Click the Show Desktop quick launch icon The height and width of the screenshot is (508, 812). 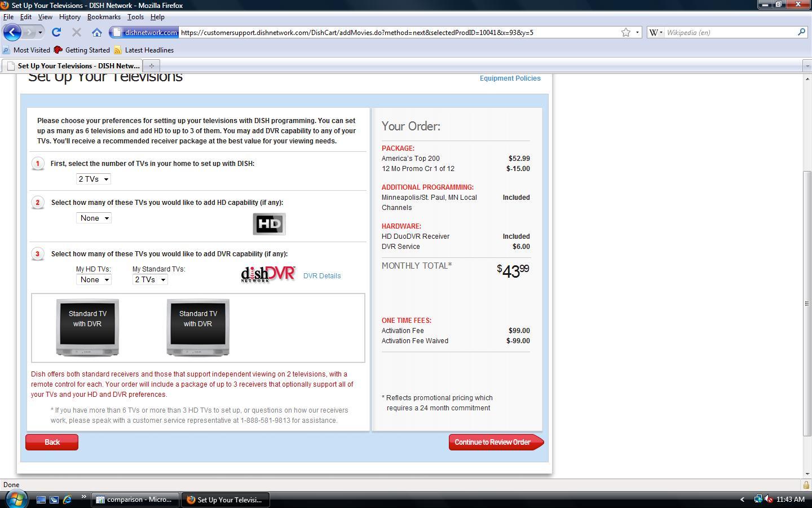(41, 500)
